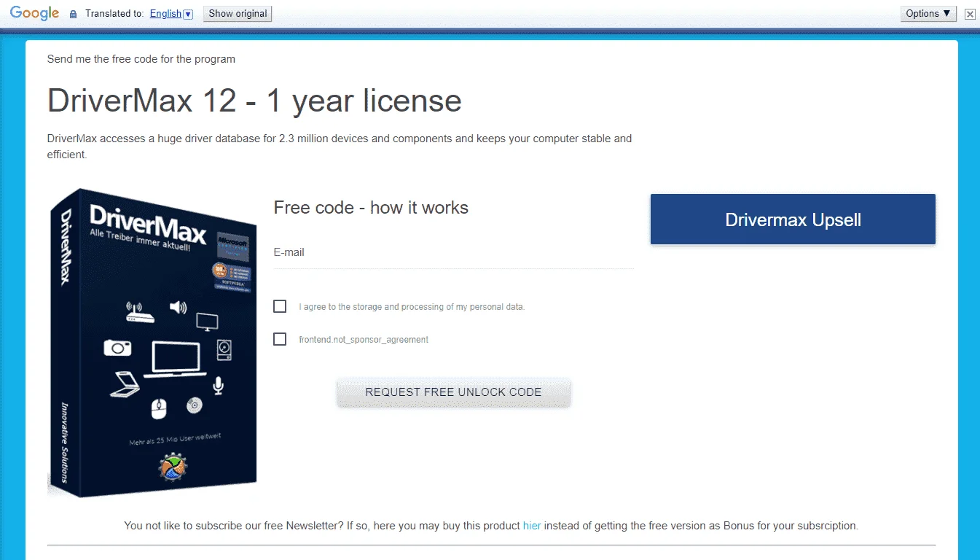Open the 'hier' purchase link
Viewport: 980px width, 560px height.
532,525
